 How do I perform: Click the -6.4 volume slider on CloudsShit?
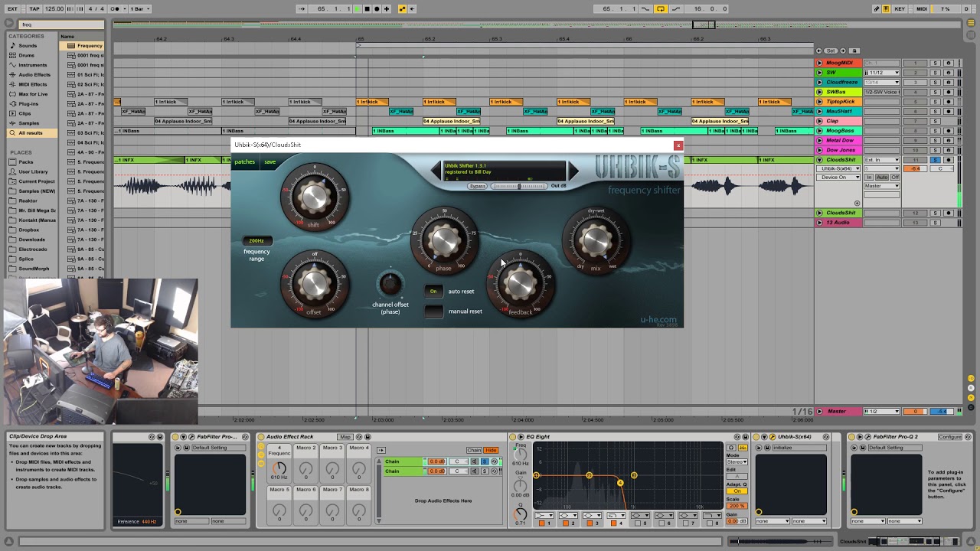[915, 168]
